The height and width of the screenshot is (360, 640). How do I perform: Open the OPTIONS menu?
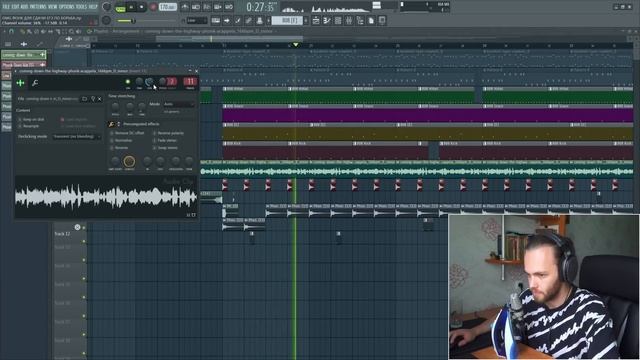[x=67, y=7]
